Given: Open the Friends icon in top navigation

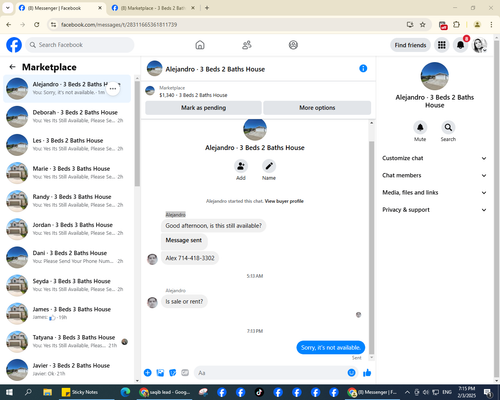Looking at the screenshot, I should click(x=247, y=45).
